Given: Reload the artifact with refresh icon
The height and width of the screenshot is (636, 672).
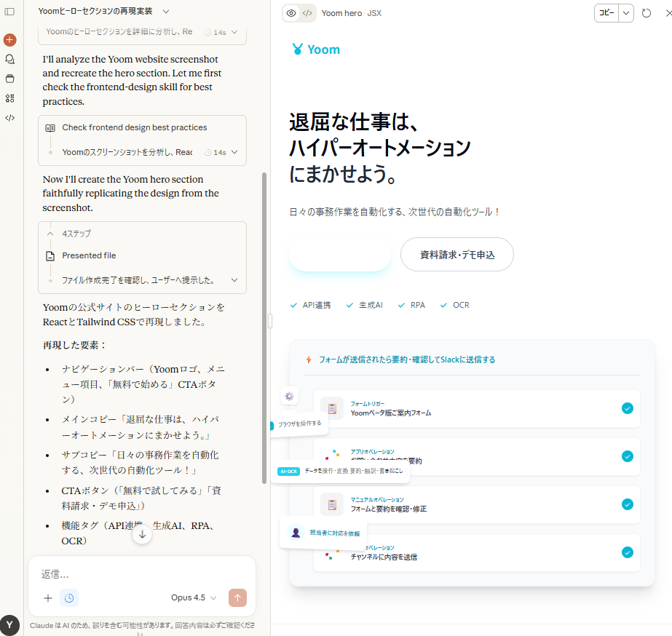Looking at the screenshot, I should [647, 13].
